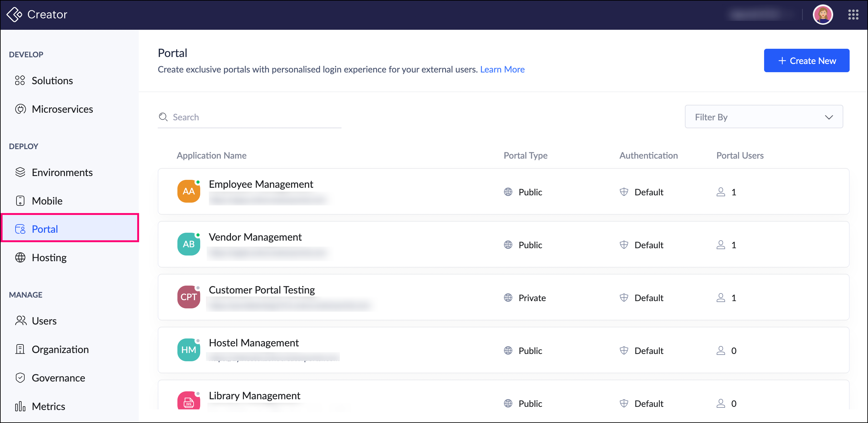Image resolution: width=868 pixels, height=423 pixels.
Task: Click portal users icon for Employee Management
Action: 720,192
